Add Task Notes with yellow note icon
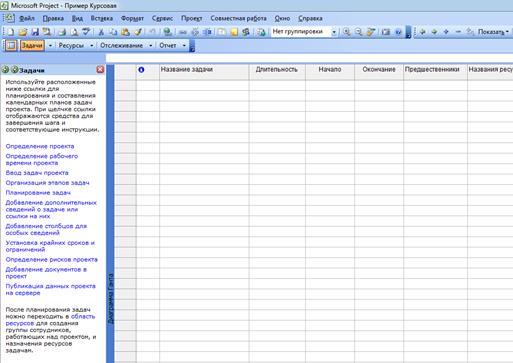This screenshot has height=363, width=513. [x=234, y=32]
